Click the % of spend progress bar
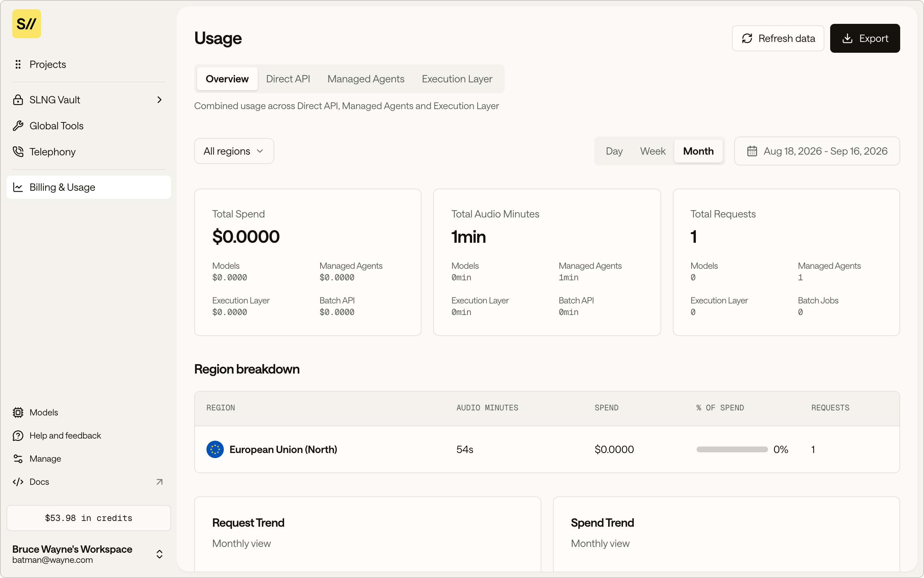Viewport: 924px width, 578px height. coord(732,449)
